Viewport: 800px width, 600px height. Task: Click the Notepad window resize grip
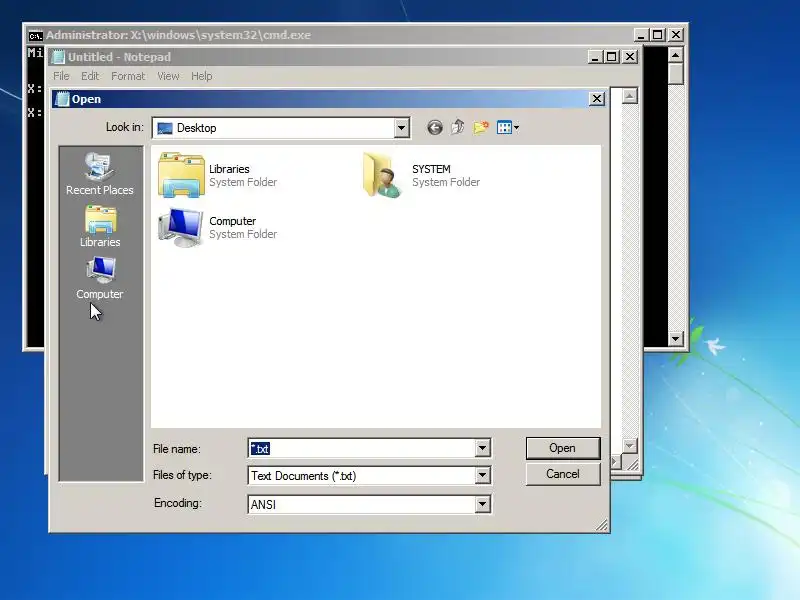click(x=632, y=463)
